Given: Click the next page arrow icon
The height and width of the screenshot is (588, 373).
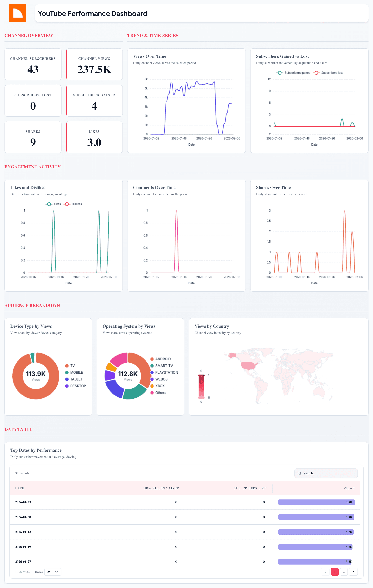Looking at the screenshot, I should pos(353,572).
